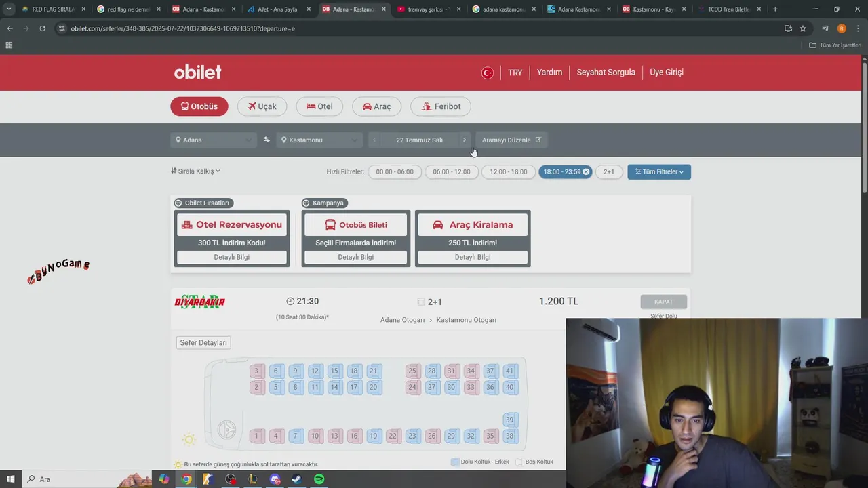Select empty seat 7

[295, 436]
